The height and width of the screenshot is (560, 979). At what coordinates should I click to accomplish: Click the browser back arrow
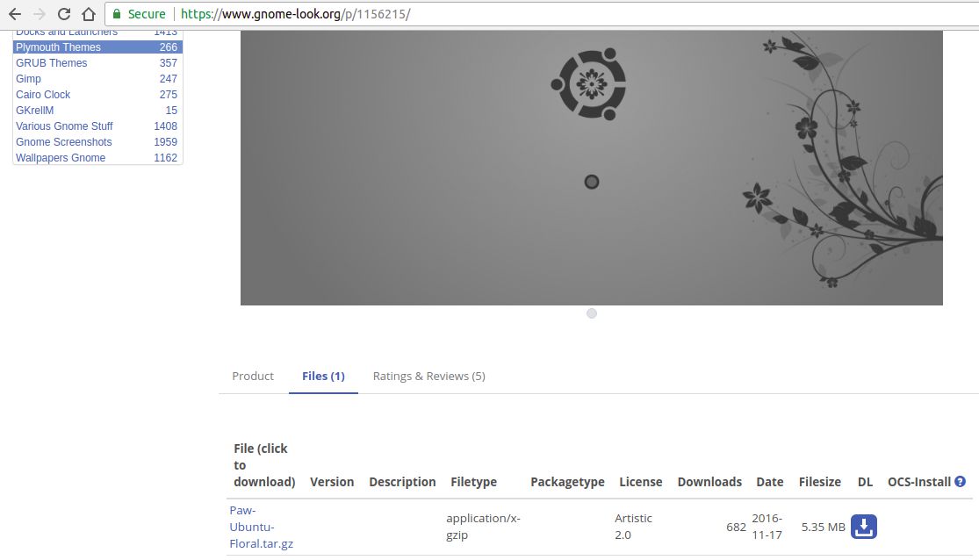point(14,14)
